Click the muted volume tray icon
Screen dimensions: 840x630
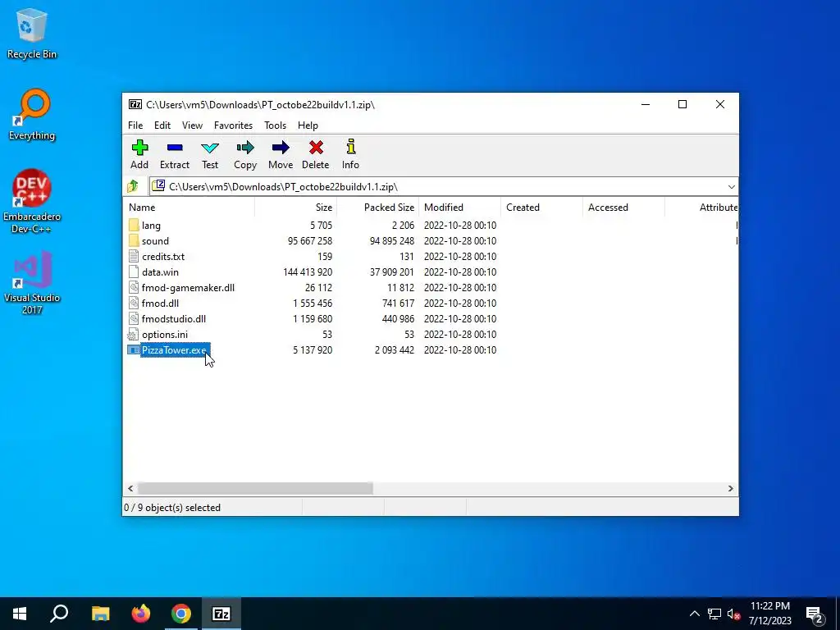(x=734, y=614)
